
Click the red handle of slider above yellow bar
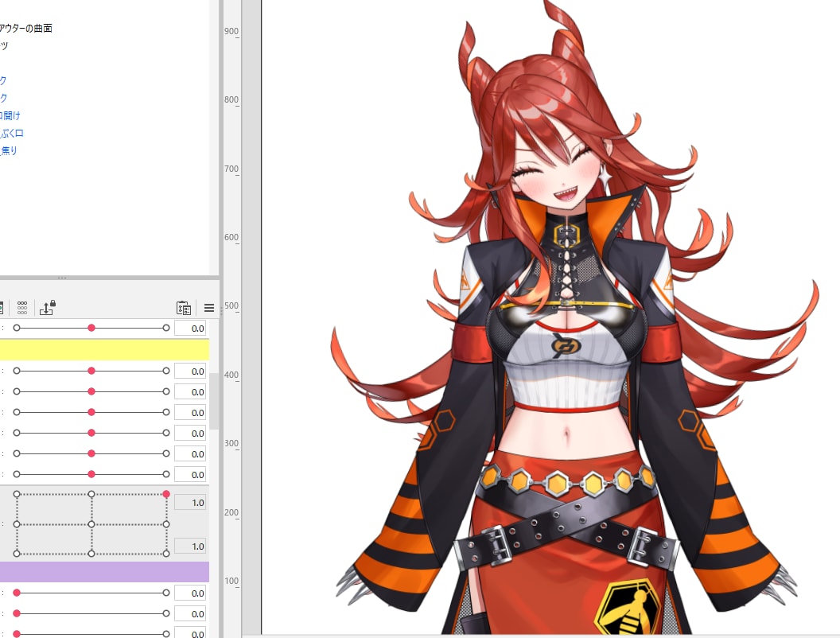pos(91,328)
